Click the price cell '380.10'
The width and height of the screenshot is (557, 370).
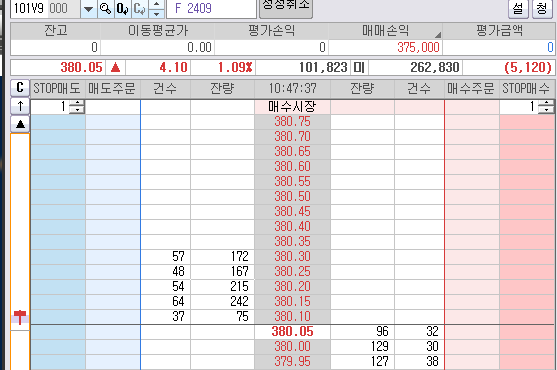292,317
